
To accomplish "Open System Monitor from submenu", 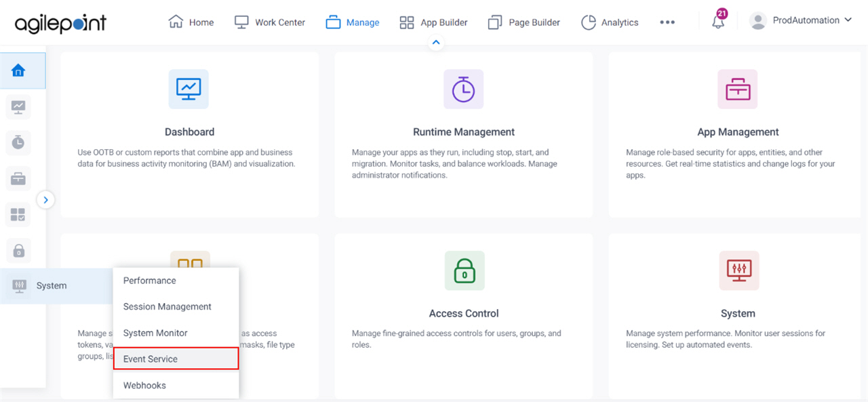I will tap(176, 333).
